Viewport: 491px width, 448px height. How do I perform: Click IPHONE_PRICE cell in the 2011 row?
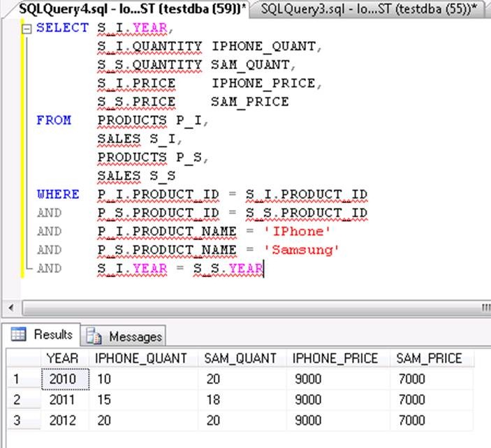click(338, 400)
